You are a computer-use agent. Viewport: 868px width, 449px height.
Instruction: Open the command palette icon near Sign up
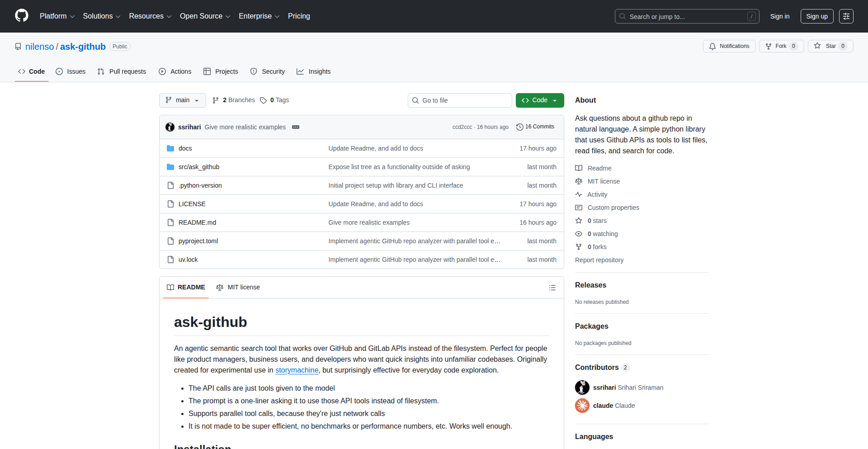pos(846,16)
